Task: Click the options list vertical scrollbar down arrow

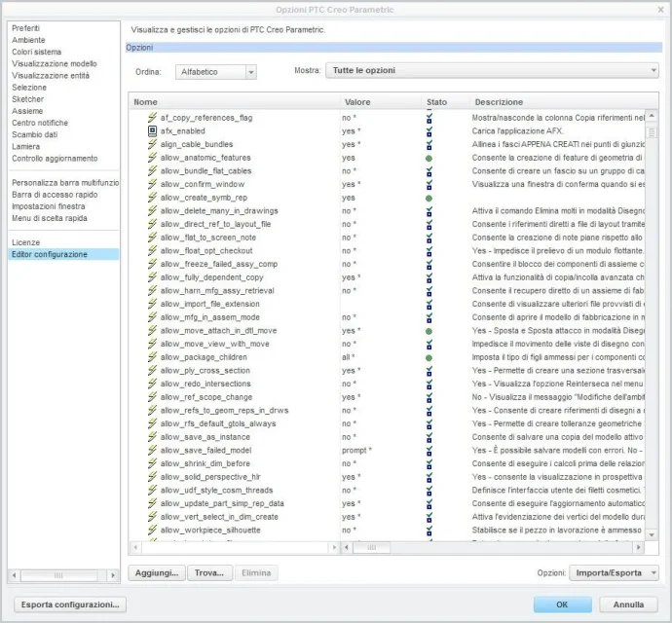Action: coord(652,534)
